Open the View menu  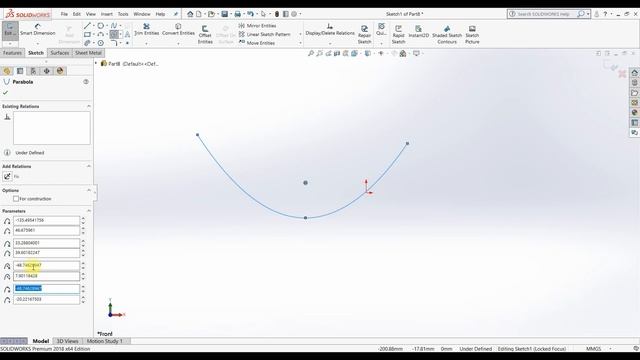tap(91, 14)
